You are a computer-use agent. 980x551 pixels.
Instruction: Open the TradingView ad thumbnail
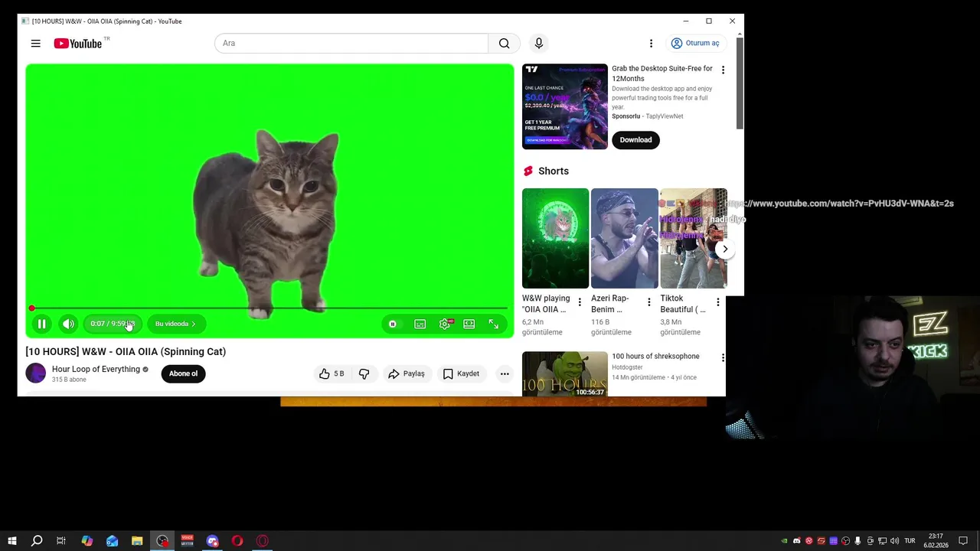click(565, 106)
